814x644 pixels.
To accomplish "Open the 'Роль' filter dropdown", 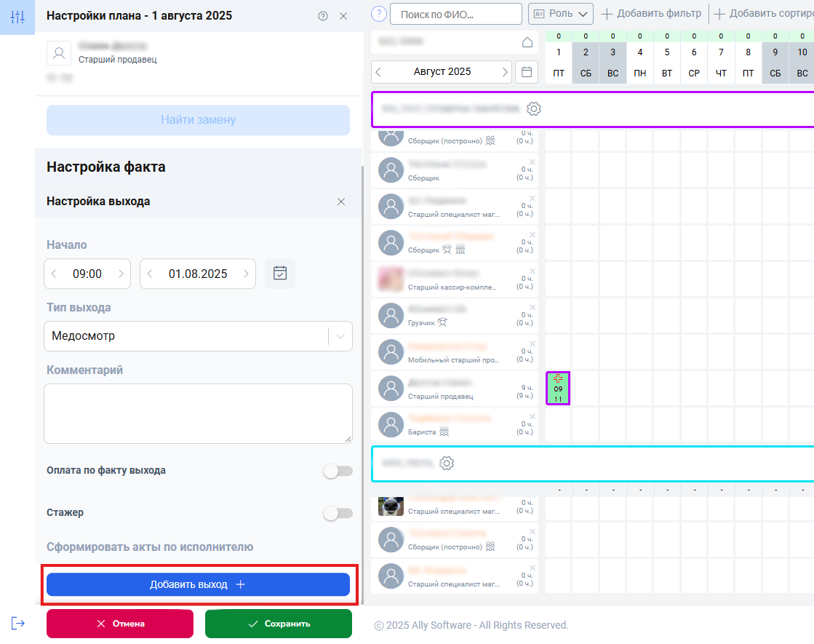I will 561,14.
